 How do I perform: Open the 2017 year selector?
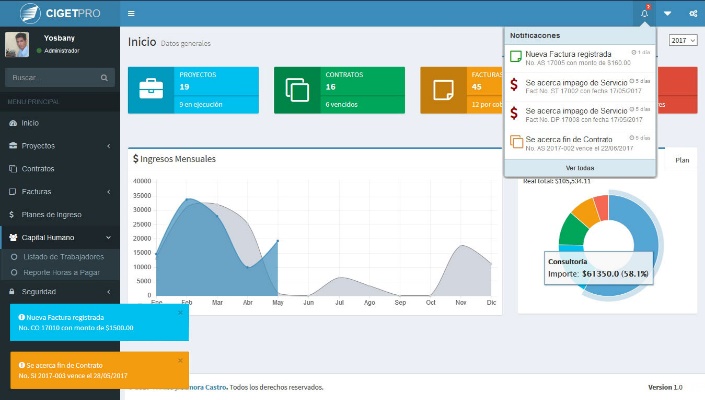click(x=683, y=41)
